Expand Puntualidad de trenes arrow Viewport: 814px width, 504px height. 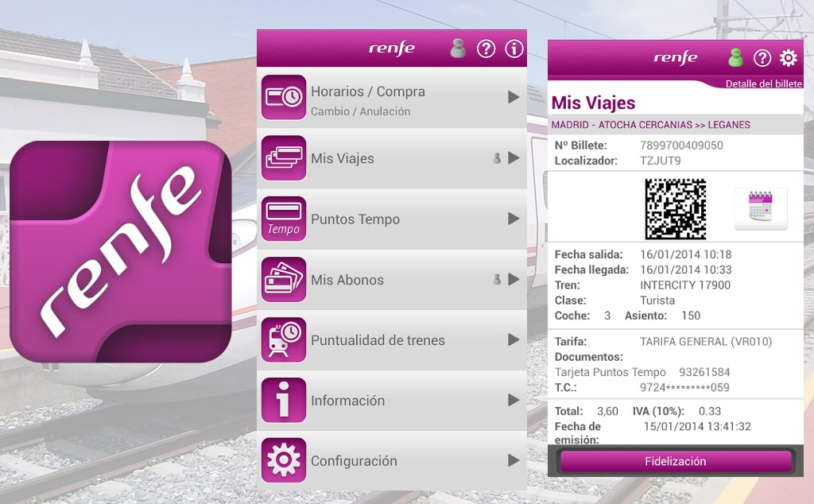(x=514, y=340)
